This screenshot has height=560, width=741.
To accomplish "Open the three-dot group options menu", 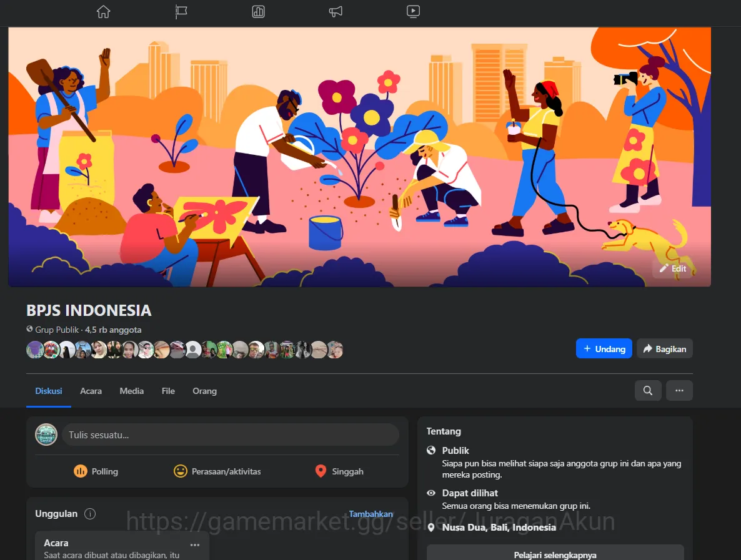I will coord(679,390).
